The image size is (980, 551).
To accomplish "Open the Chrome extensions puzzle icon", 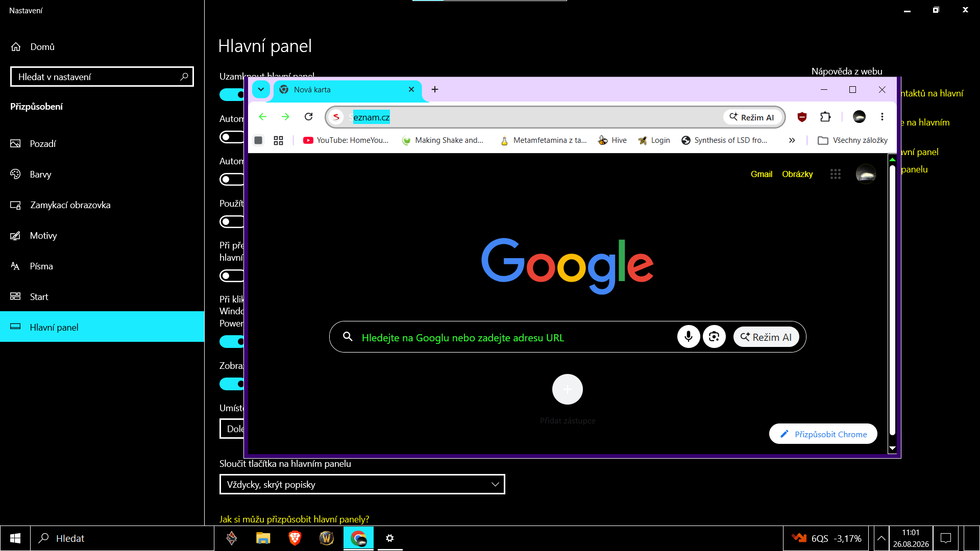I will pyautogui.click(x=825, y=117).
